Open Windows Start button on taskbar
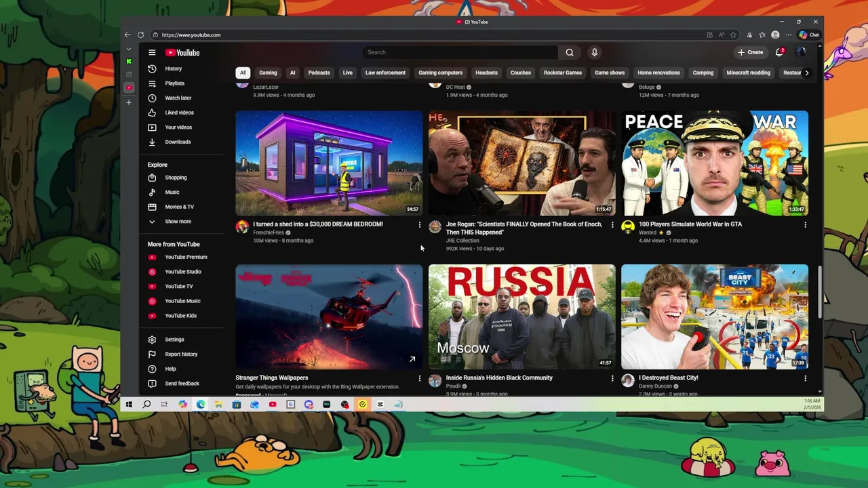 point(128,405)
